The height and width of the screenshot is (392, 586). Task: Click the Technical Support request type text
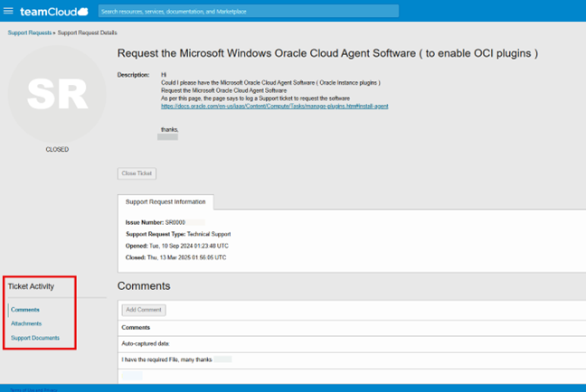[x=209, y=234]
